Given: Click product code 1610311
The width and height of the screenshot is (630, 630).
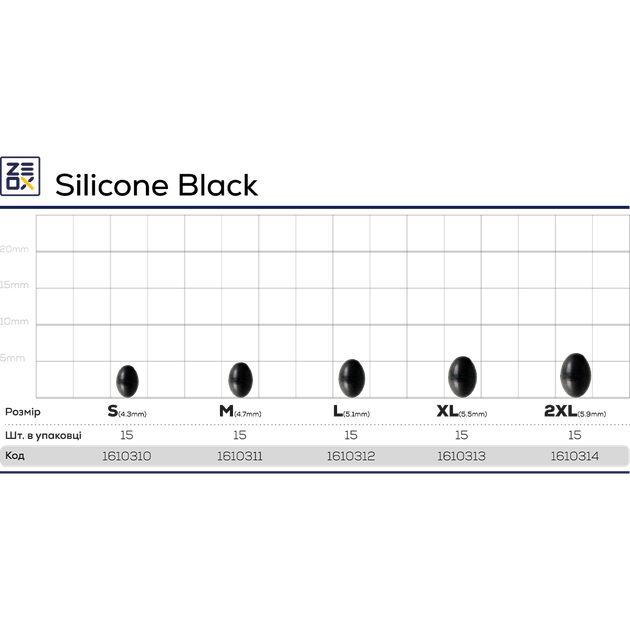Looking at the screenshot, I should point(240,456).
